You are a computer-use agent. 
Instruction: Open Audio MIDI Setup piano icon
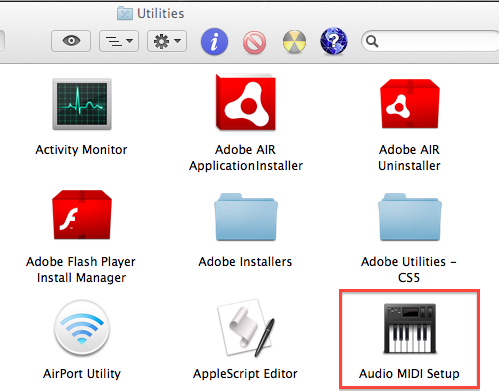click(410, 328)
